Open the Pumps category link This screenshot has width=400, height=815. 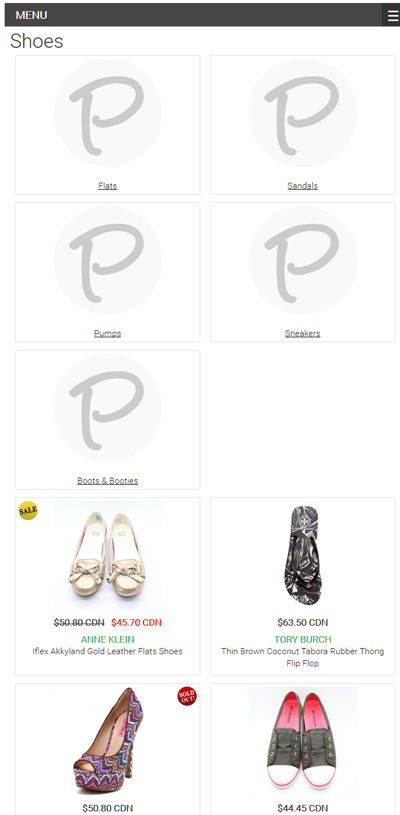pos(108,333)
